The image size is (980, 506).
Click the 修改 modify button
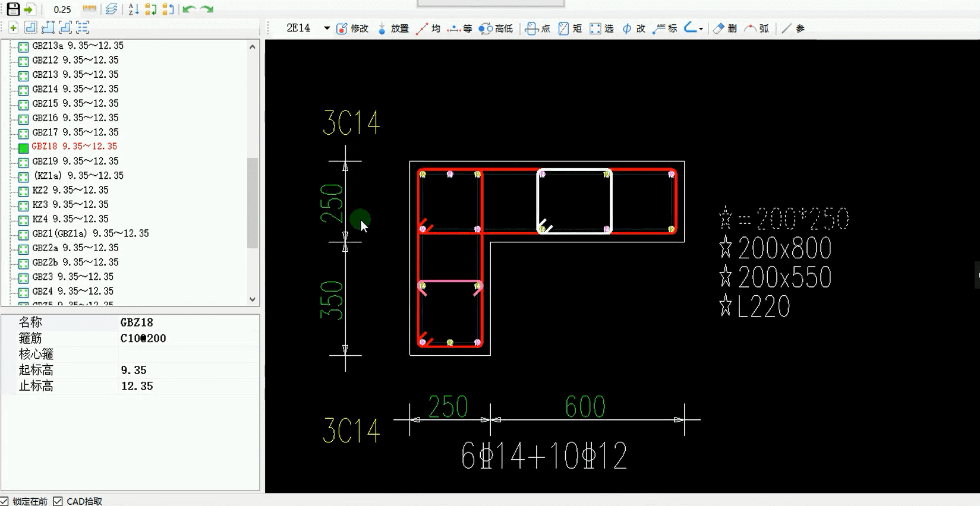(x=352, y=29)
